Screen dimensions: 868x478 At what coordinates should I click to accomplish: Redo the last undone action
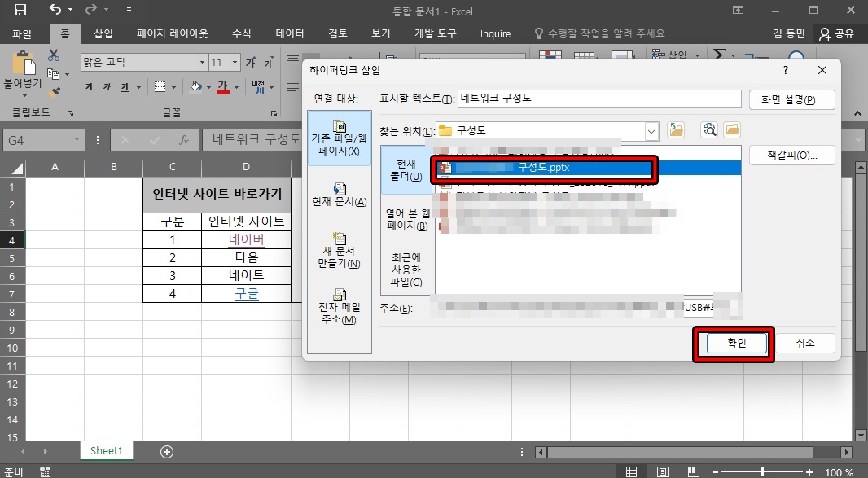click(x=92, y=10)
